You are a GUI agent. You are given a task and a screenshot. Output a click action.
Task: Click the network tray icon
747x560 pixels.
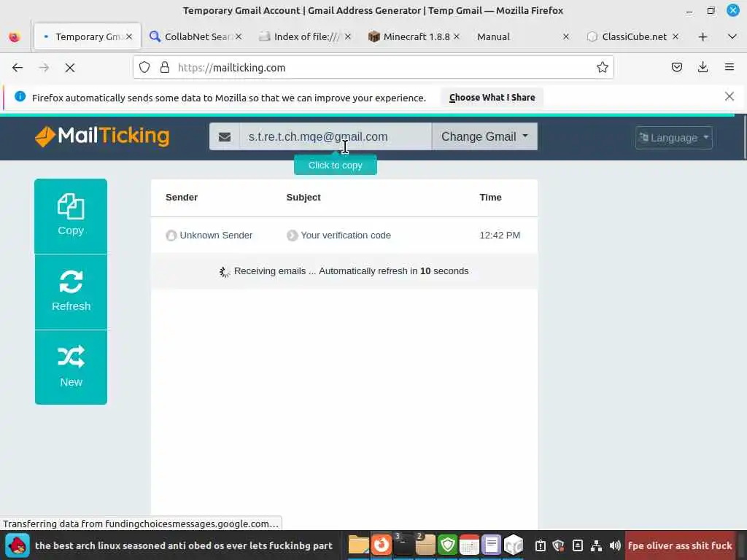(596, 545)
